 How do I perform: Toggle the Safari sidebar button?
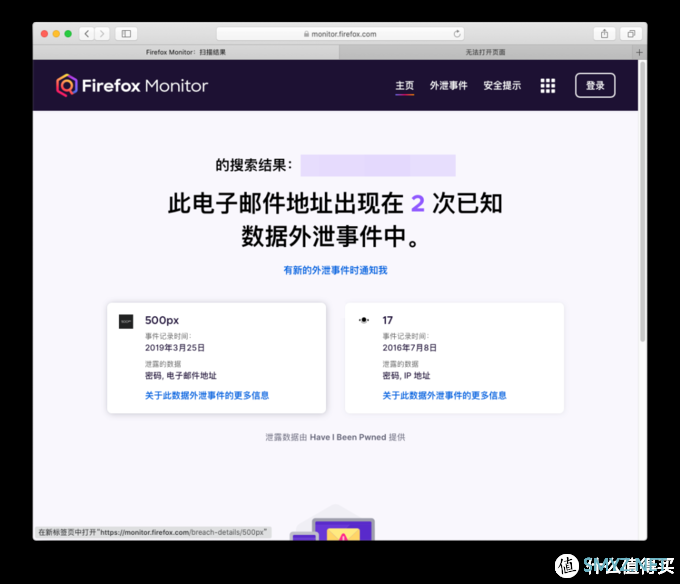pos(126,33)
